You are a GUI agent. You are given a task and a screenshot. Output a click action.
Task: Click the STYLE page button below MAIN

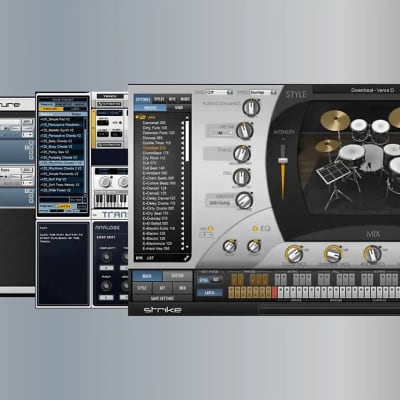click(142, 288)
